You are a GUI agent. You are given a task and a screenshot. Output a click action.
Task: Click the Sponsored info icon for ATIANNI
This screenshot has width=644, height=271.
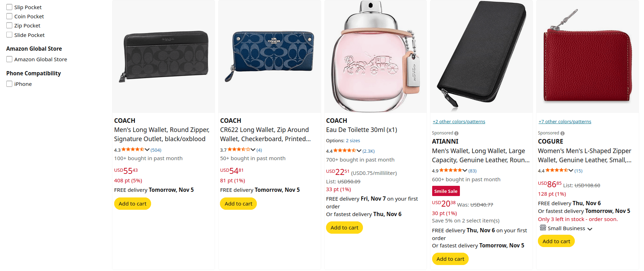456,133
